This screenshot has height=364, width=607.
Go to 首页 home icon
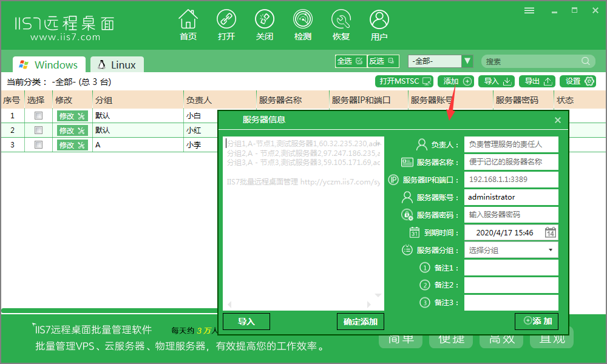tap(188, 25)
